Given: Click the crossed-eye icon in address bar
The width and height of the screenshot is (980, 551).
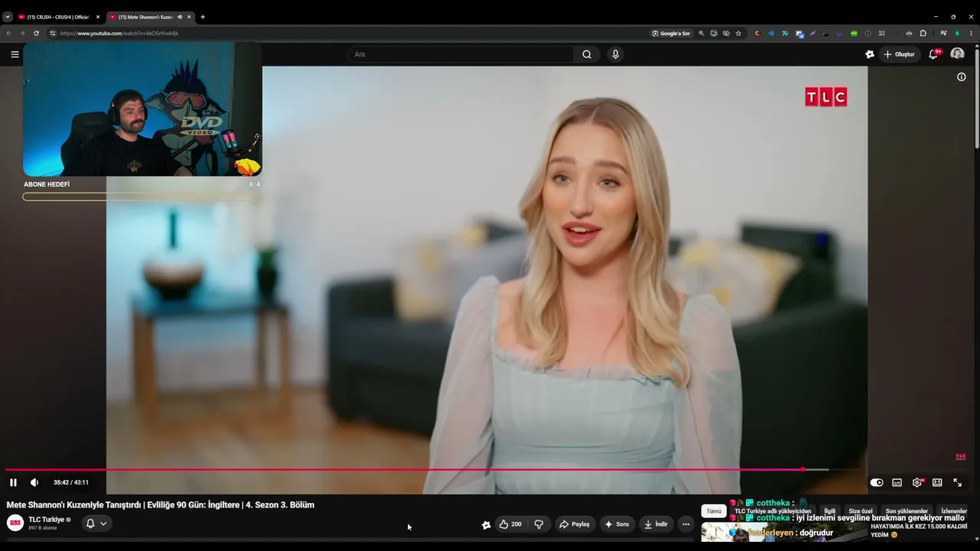Looking at the screenshot, I should 726,33.
